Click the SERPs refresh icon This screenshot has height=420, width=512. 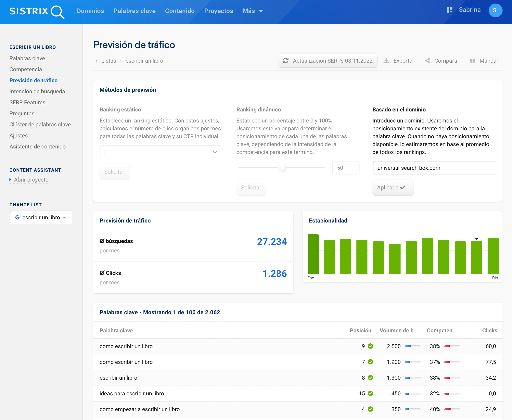click(286, 61)
